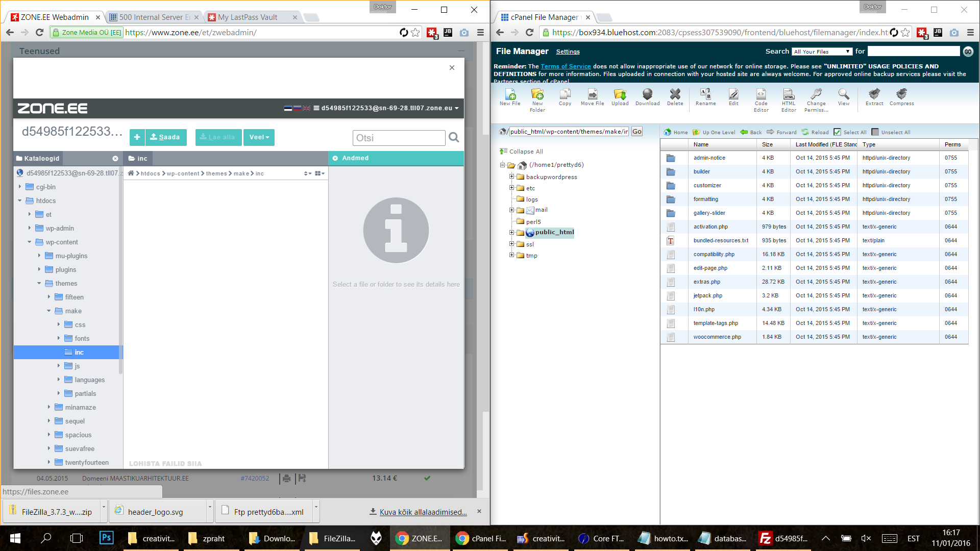Click Saada upload button

(x=166, y=137)
